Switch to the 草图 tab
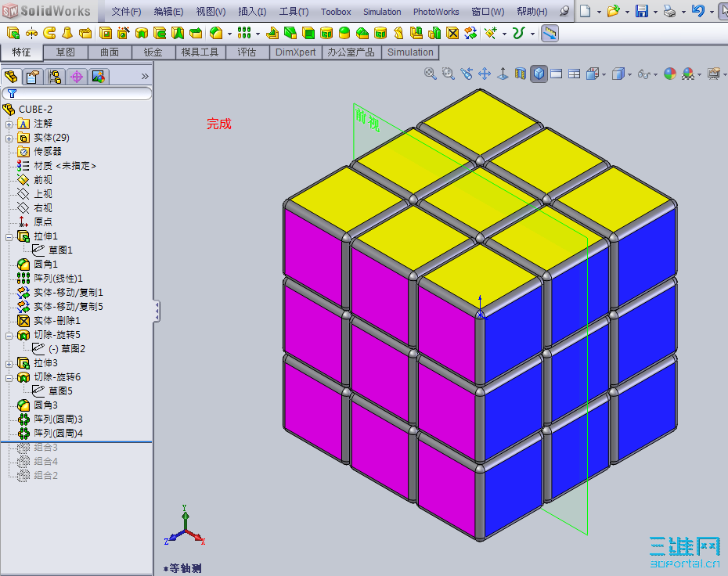This screenshot has width=728, height=576. (x=66, y=52)
